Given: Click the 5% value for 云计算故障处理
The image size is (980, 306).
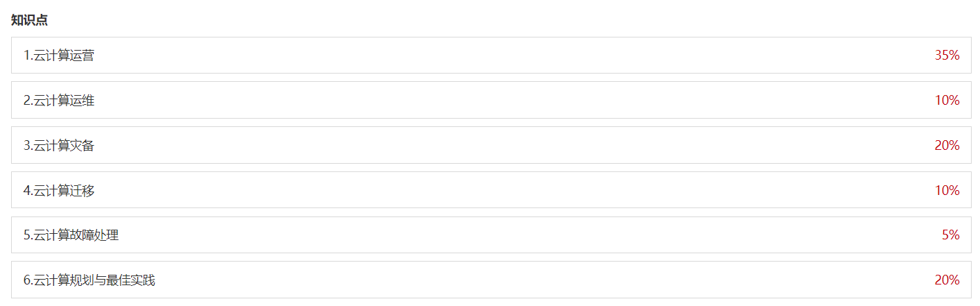Looking at the screenshot, I should pyautogui.click(x=950, y=235).
